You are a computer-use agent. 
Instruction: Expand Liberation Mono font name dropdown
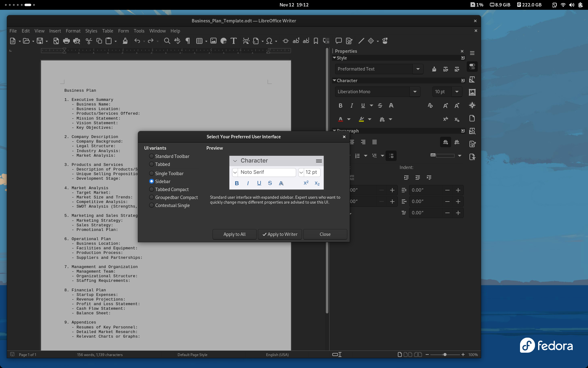pos(415,92)
